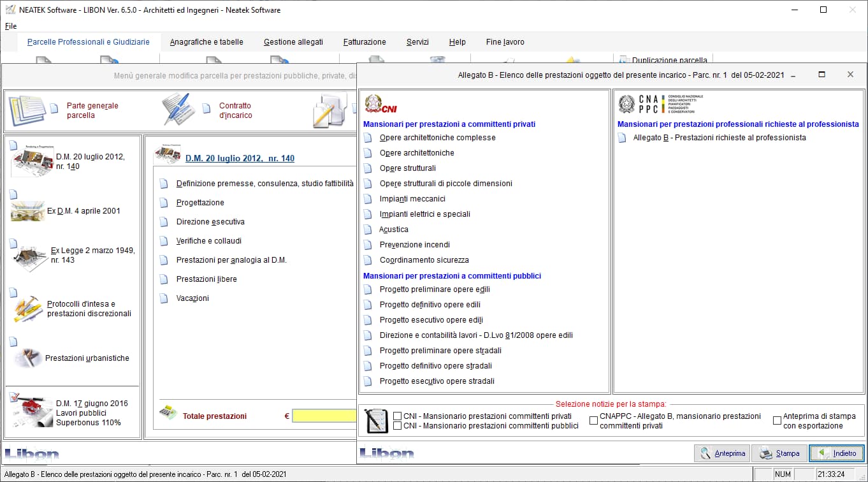Toggle Anteprima di stampa con esportazione checkbox
Screen dimensions: 868x482
click(777, 421)
